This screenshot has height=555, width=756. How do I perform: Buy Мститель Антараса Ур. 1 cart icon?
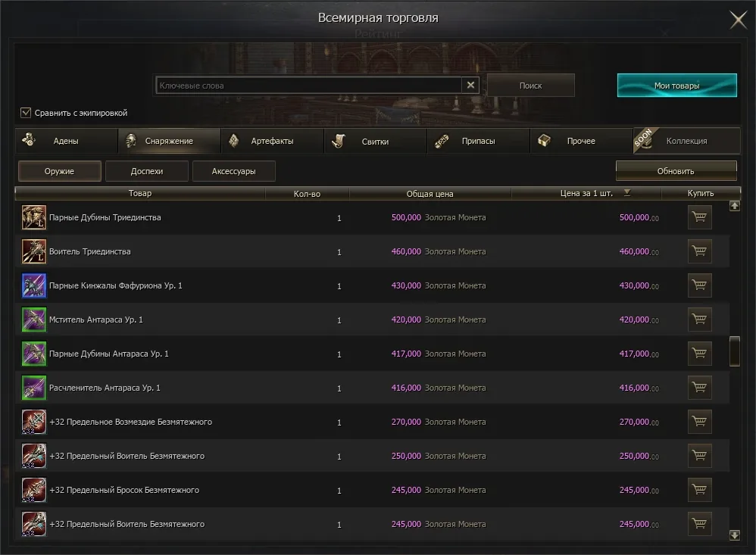[x=699, y=320]
